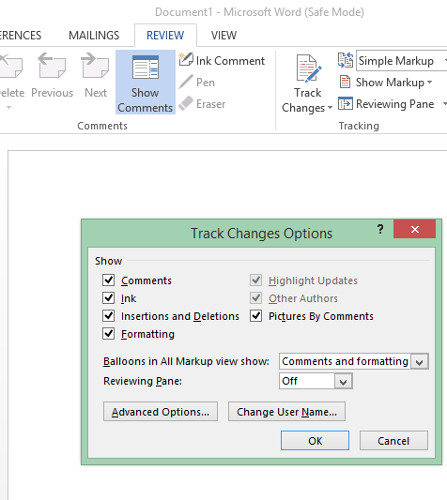
Task: Uncheck the Formatting checkbox
Action: (108, 334)
